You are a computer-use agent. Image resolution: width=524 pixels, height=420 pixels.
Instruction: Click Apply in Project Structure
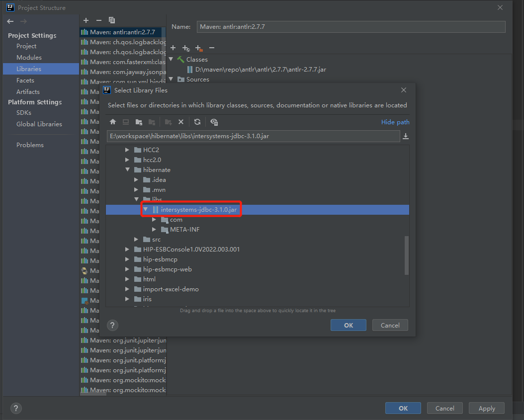coord(486,408)
